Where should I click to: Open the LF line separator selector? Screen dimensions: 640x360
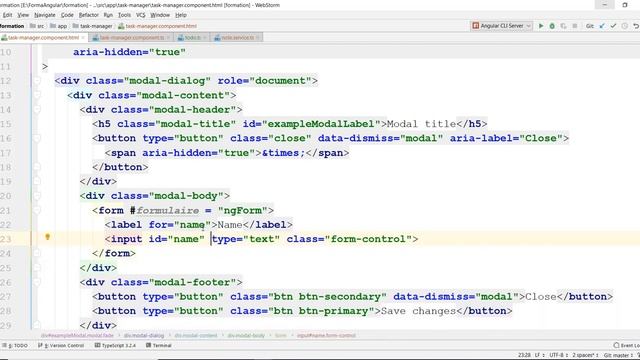539,355
